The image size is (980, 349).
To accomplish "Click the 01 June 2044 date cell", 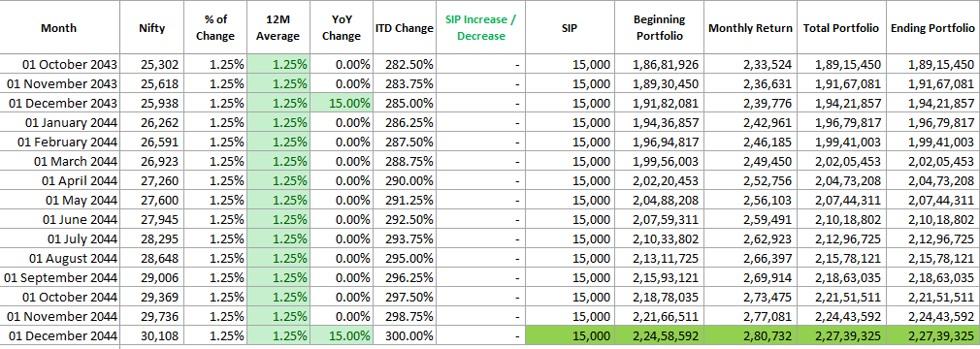I will [x=59, y=219].
